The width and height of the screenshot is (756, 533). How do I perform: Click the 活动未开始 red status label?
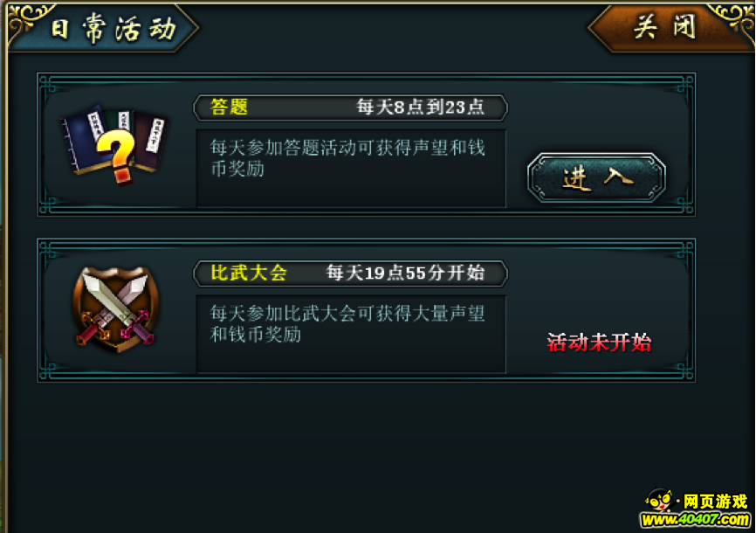(x=599, y=343)
